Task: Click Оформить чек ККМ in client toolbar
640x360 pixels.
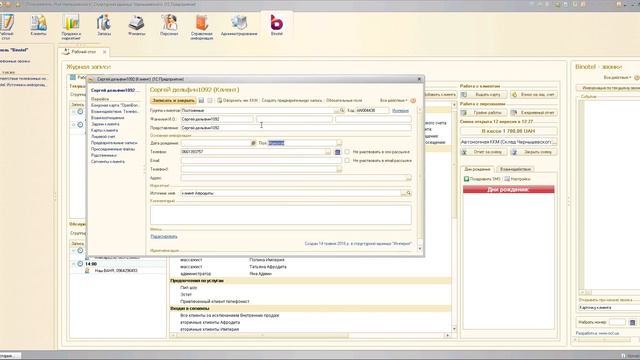Action: [x=237, y=100]
